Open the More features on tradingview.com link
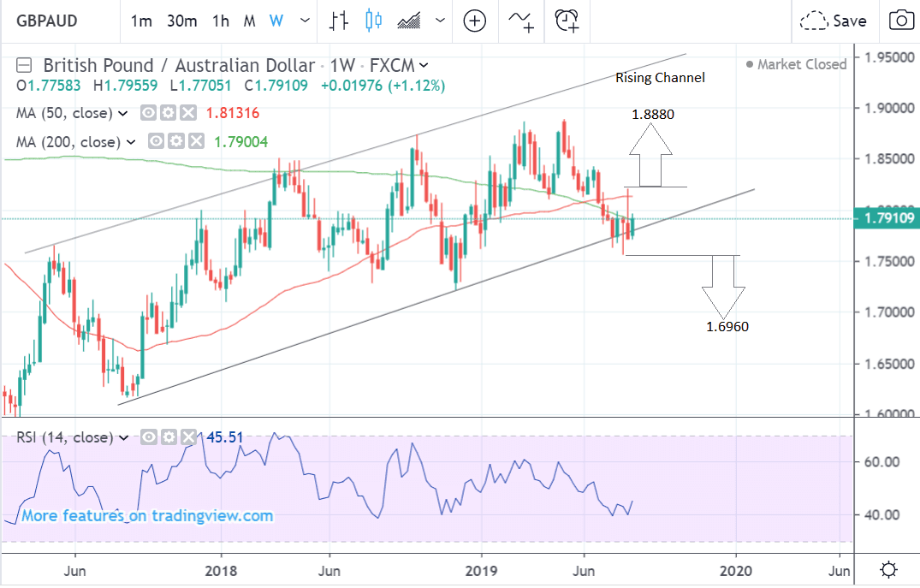The image size is (920, 588). [147, 515]
